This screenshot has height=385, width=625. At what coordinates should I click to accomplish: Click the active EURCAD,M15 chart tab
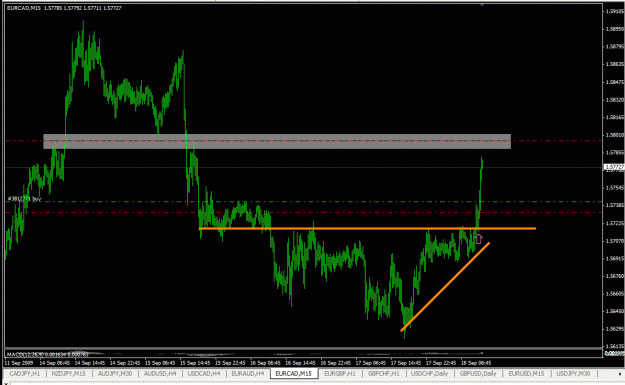pos(294,373)
